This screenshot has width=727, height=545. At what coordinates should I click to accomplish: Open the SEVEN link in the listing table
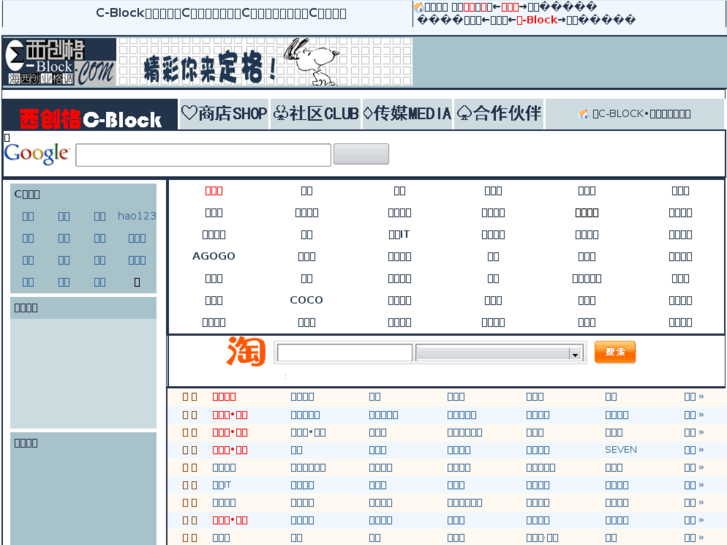[x=621, y=449]
